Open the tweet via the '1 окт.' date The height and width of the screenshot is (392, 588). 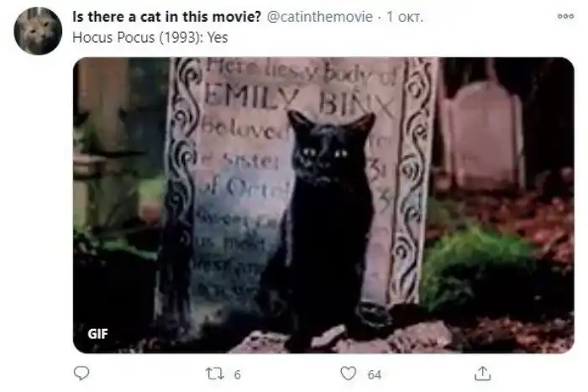[405, 17]
